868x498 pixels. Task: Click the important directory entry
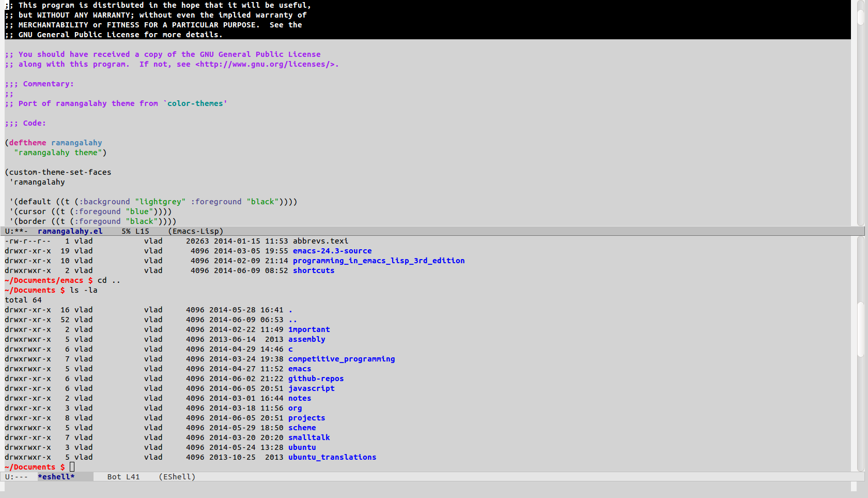tap(309, 329)
